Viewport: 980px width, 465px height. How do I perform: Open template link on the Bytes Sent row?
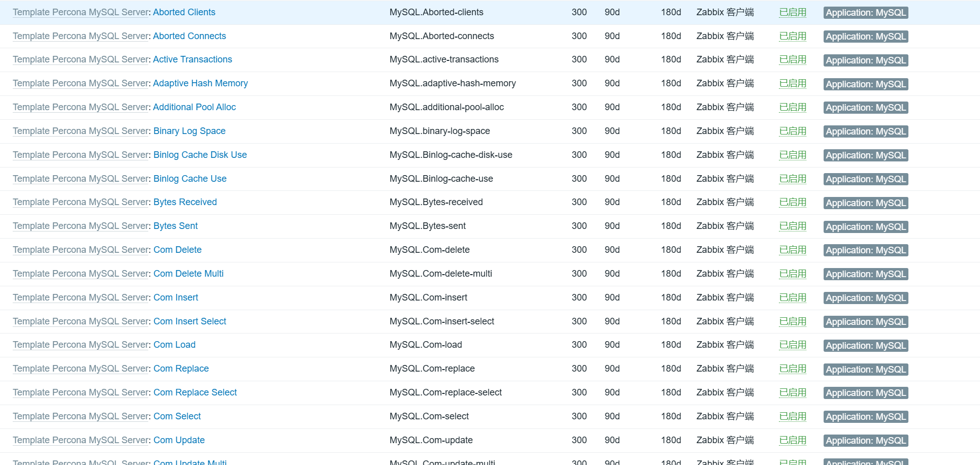(x=81, y=226)
